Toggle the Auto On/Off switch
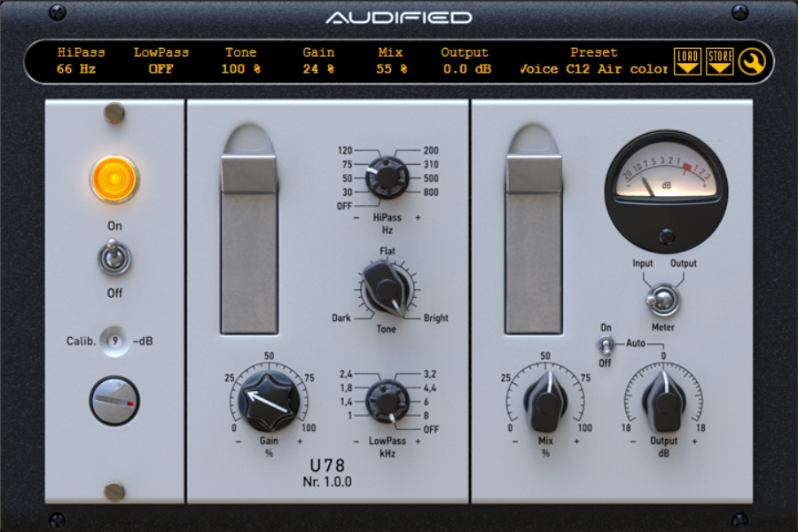This screenshot has height=532, width=798. point(605,346)
